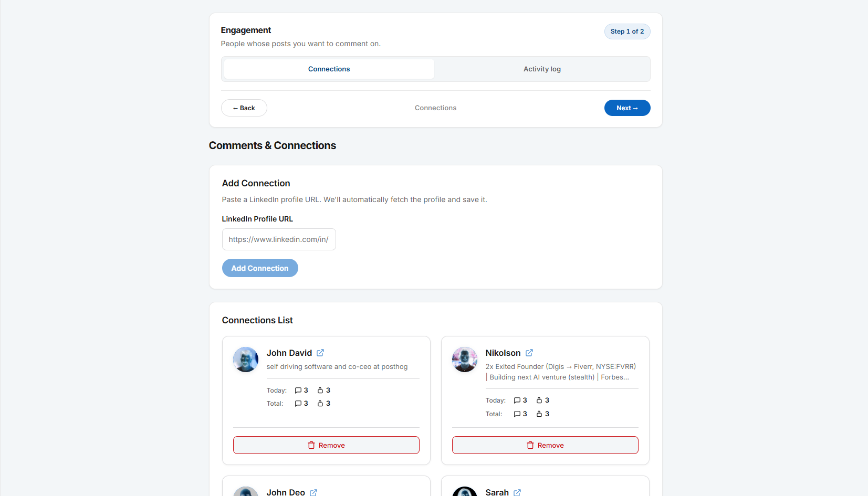Open Nikolson's external profile link icon
Viewport: 868px width, 496px height.
click(x=529, y=353)
